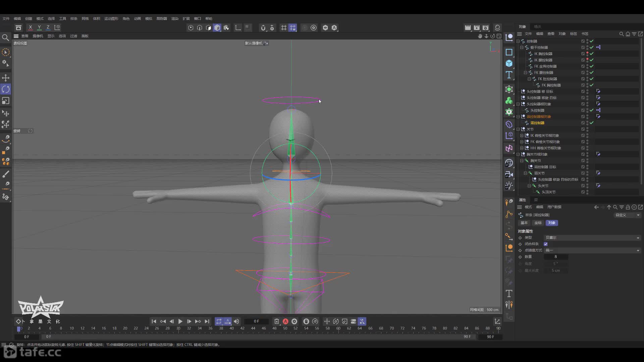The image size is (644, 362).
Task: Toggle sound speaker icon in timeline
Action: tap(236, 321)
